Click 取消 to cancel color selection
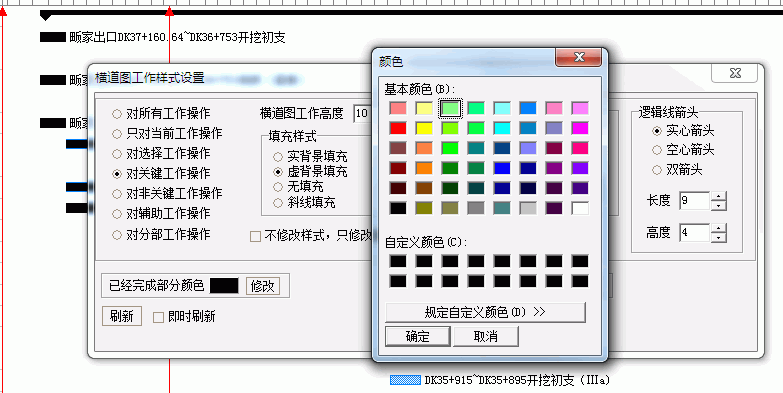Screen dimensions: 783x393 (485, 337)
